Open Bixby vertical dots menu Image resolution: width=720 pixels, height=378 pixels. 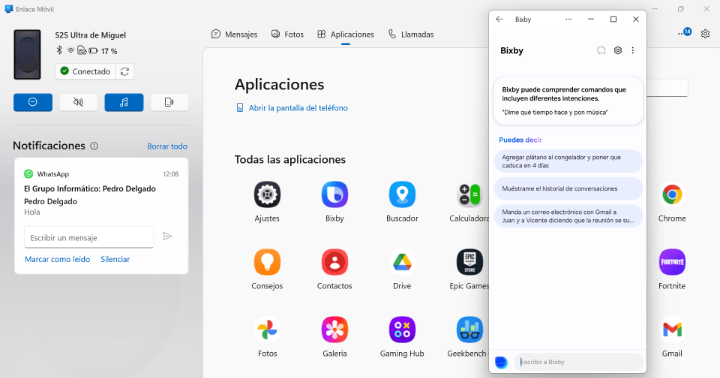(633, 51)
